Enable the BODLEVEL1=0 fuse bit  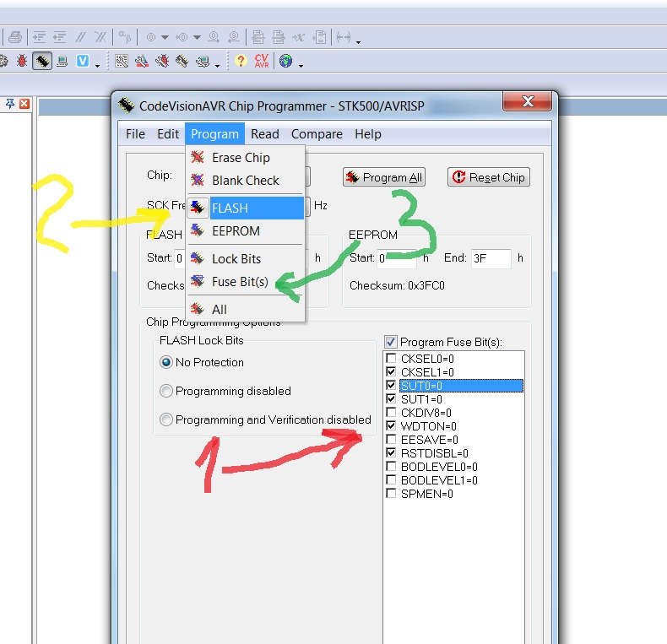tap(391, 479)
